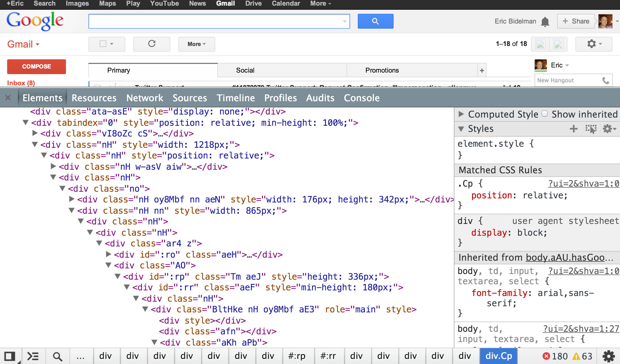Click the Google search input field

pyautogui.click(x=220, y=21)
